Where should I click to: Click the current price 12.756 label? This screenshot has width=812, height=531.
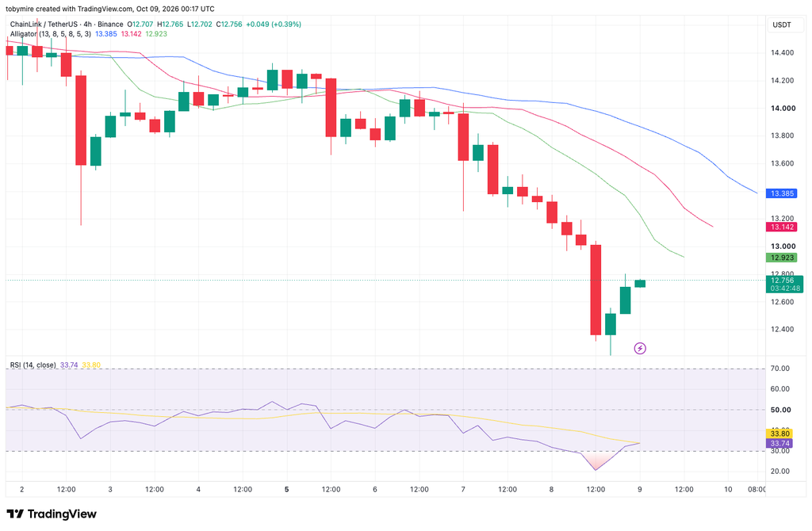point(782,281)
